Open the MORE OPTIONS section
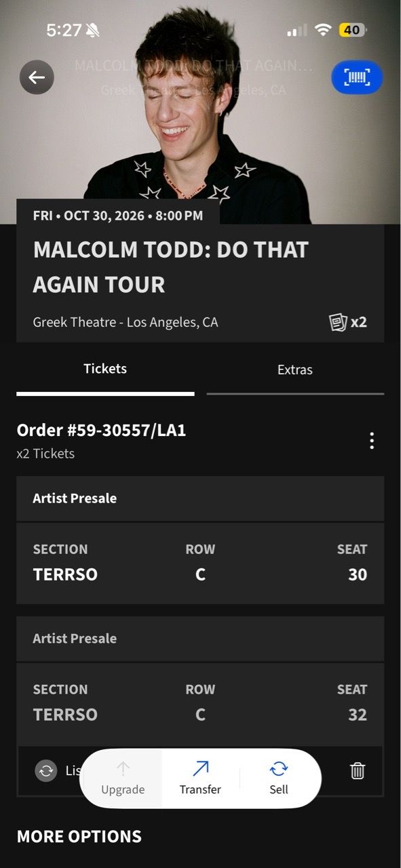This screenshot has height=868, width=401. pos(79,836)
